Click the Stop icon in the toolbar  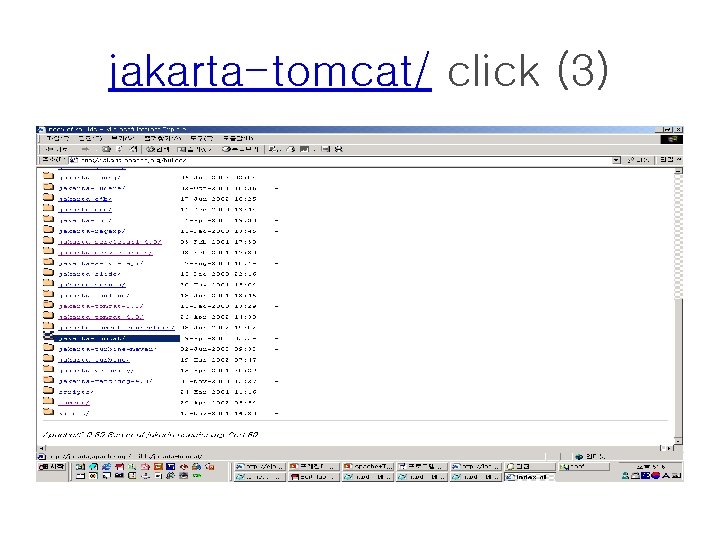(x=107, y=149)
